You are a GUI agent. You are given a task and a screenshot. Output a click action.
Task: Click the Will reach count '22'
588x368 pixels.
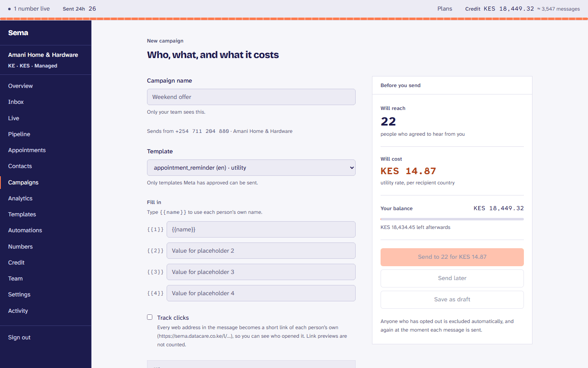point(388,121)
